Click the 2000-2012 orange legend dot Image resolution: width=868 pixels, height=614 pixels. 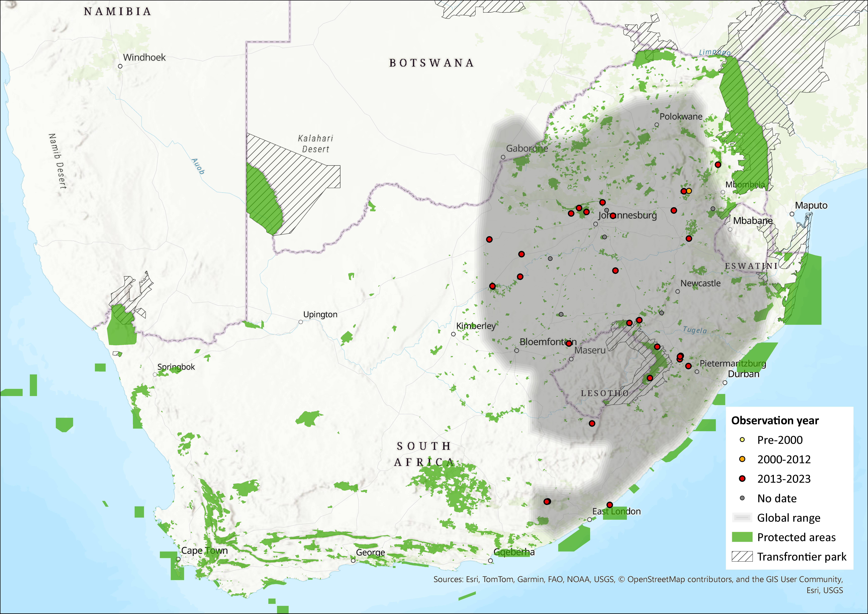(x=742, y=459)
